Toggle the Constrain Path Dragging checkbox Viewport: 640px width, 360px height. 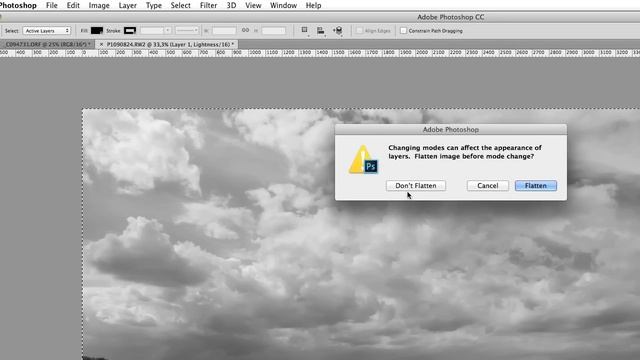pyautogui.click(x=404, y=31)
